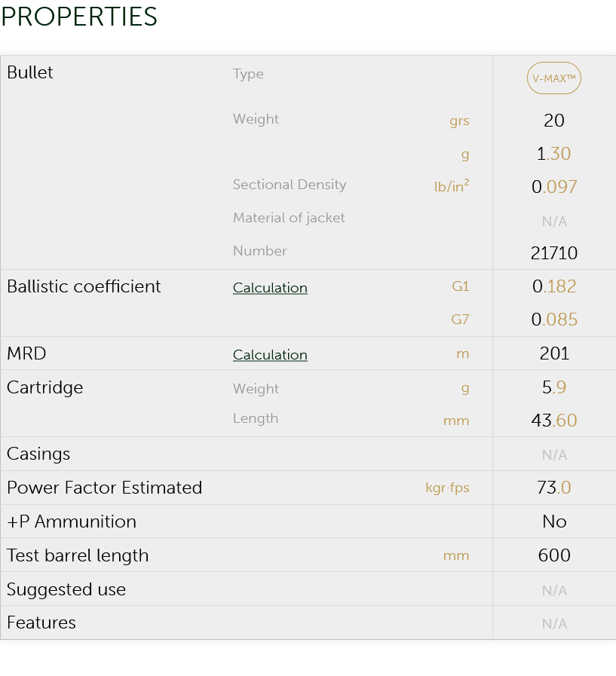Screen dimensions: 616x676
Task: Click the cartridge weight value 5.9
Action: pyautogui.click(x=554, y=387)
